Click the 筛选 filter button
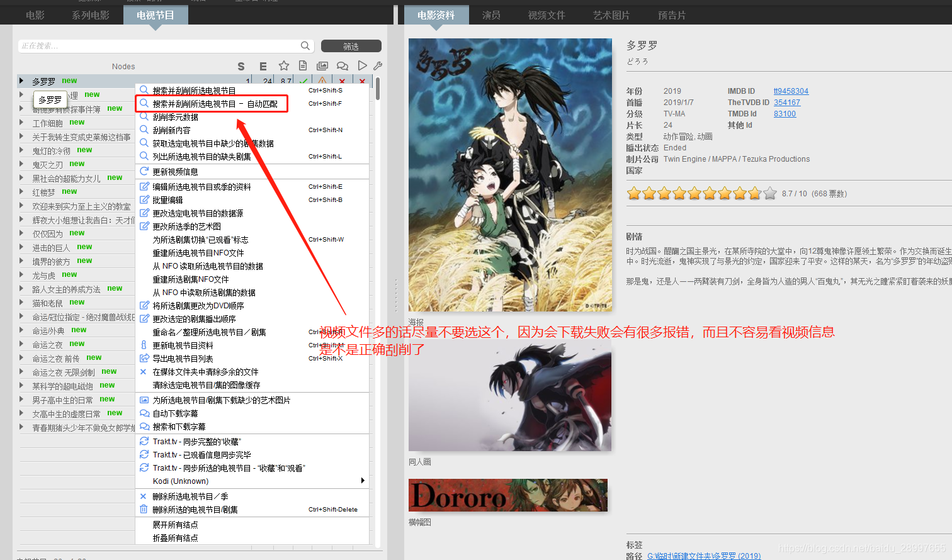 351,46
